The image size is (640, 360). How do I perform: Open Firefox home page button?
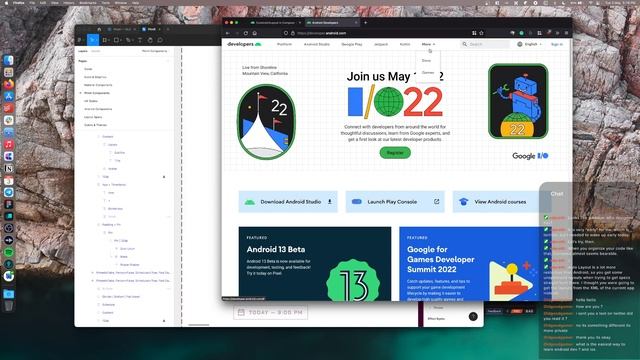pyautogui.click(x=254, y=33)
